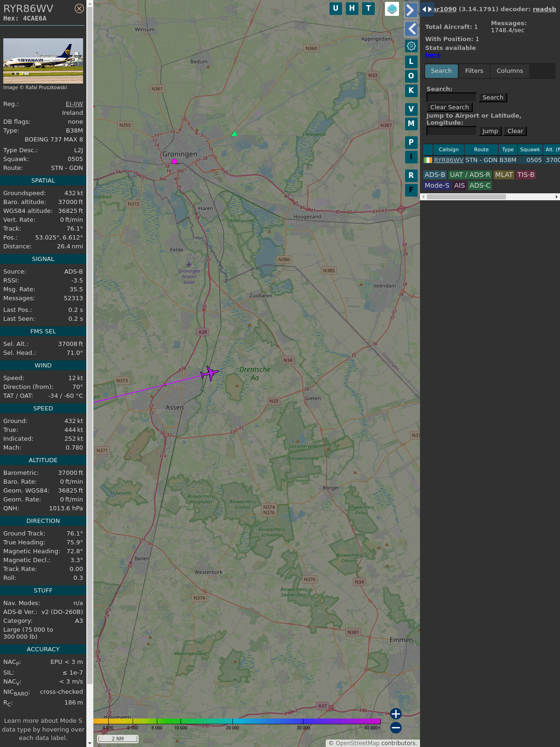The image size is (560, 747).
Task: Click the Irish flag in aircraft row
Action: coord(428,160)
